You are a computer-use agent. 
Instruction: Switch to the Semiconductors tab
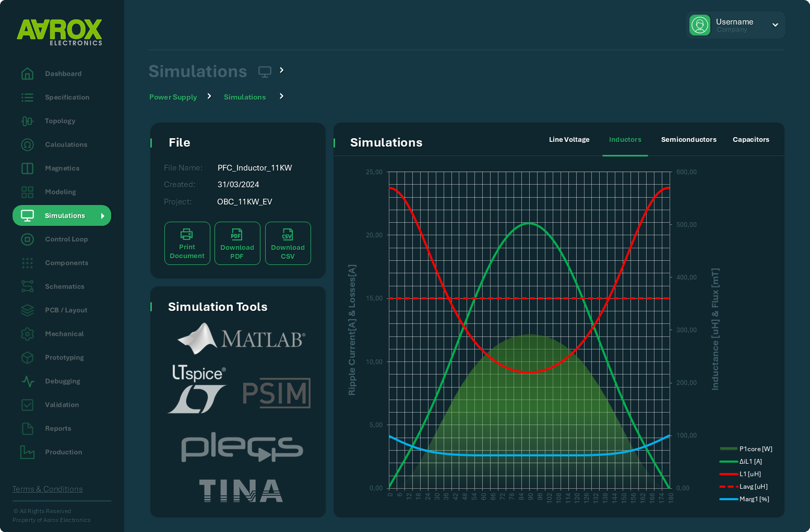coord(689,139)
